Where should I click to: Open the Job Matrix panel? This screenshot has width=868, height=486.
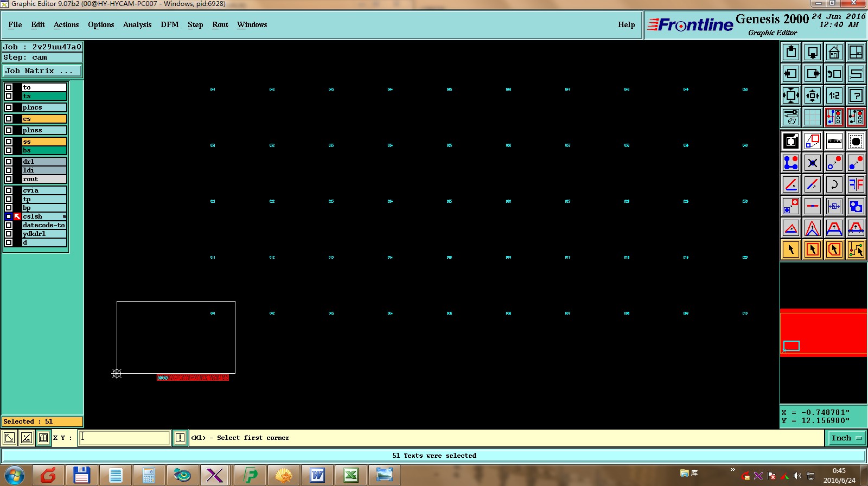point(42,71)
